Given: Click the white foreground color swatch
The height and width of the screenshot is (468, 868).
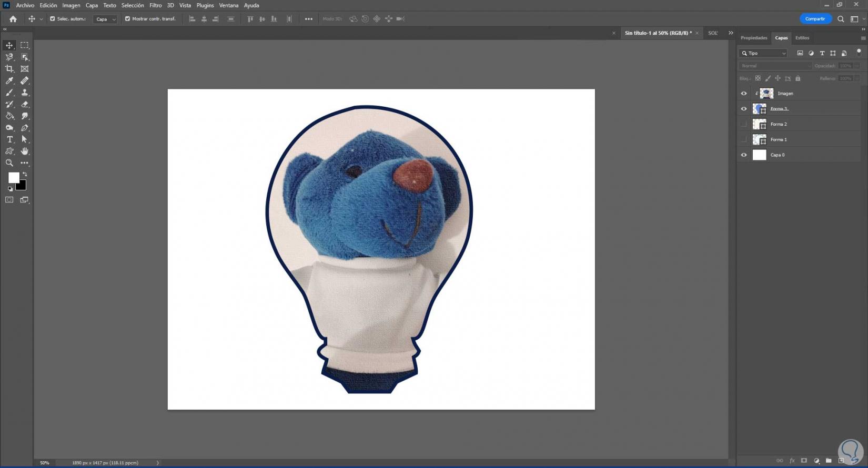Looking at the screenshot, I should pyautogui.click(x=13, y=177).
